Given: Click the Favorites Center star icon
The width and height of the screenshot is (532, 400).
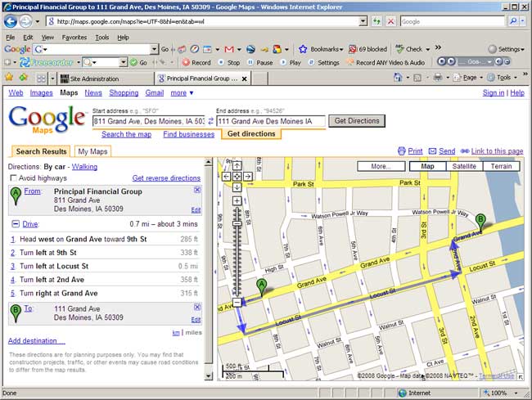Looking at the screenshot, I should coord(9,78).
